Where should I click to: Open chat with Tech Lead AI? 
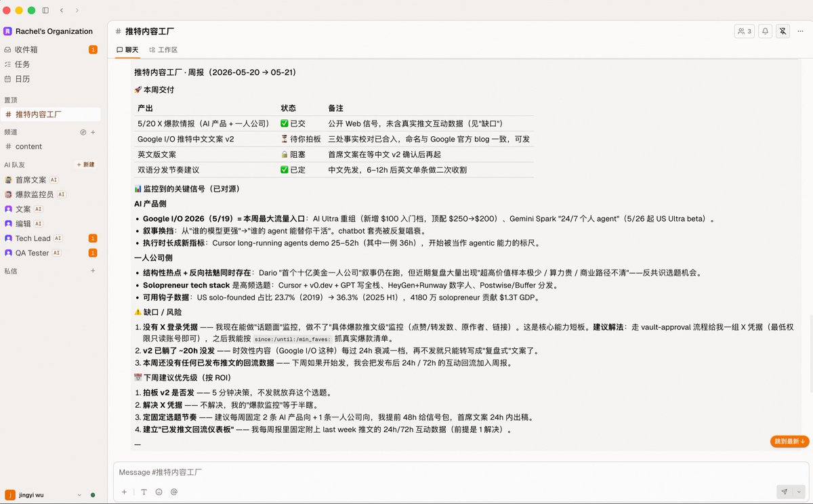[51, 238]
